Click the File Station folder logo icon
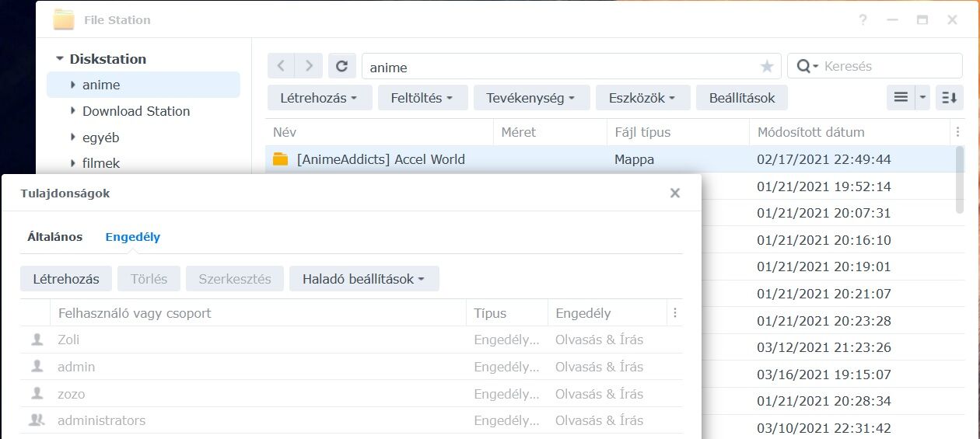Image resolution: width=980 pixels, height=439 pixels. (64, 19)
